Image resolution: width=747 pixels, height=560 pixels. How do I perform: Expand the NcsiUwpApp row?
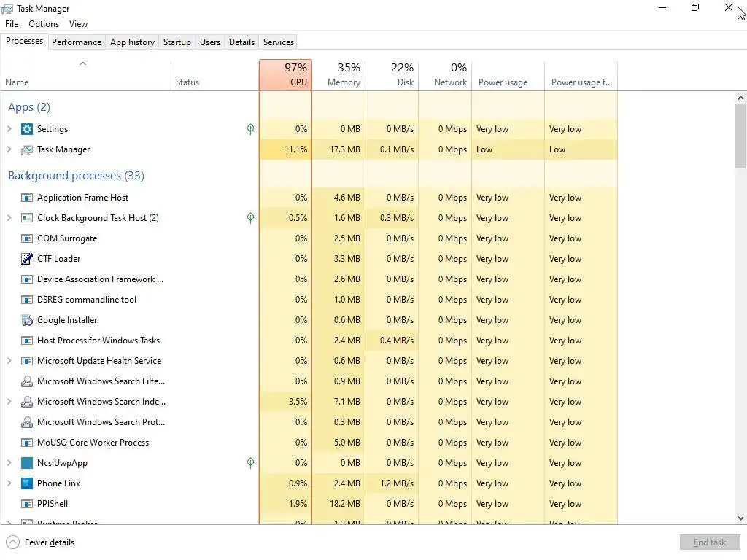click(9, 463)
